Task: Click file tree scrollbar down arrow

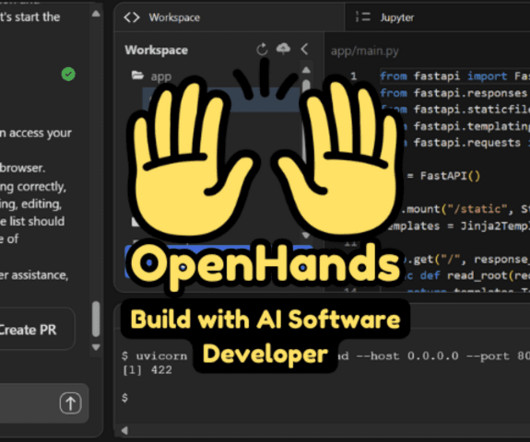Action: [306, 235]
